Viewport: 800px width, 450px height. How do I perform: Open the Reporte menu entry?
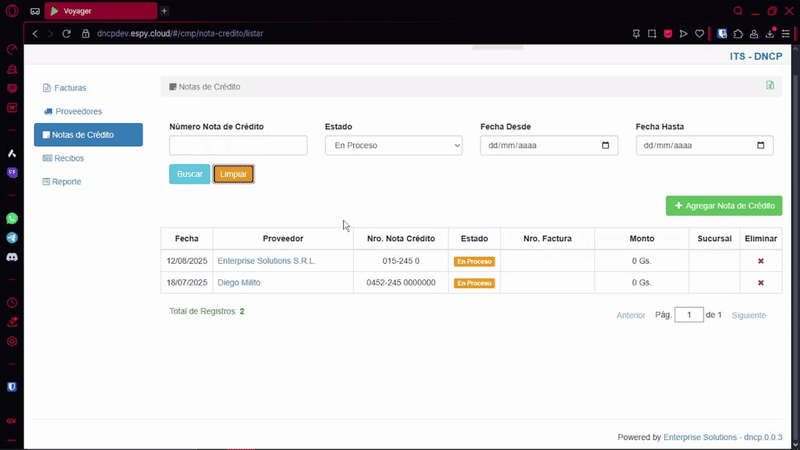[66, 182]
